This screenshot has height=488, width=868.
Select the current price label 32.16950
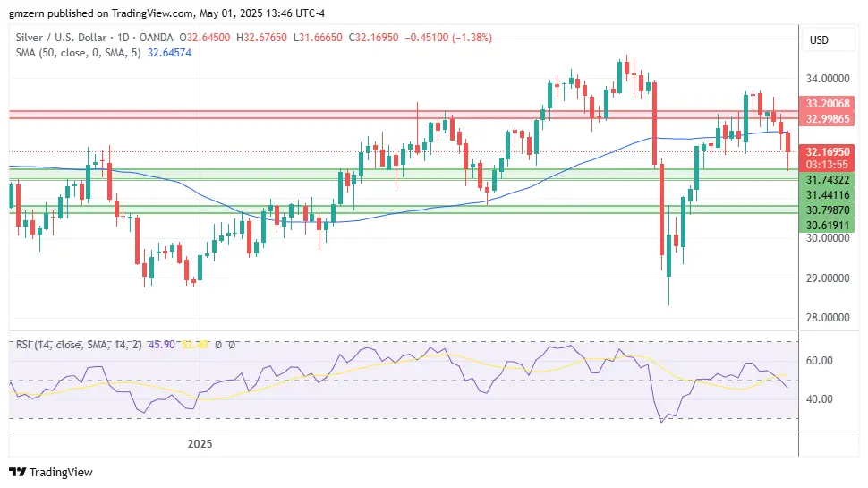click(x=827, y=152)
